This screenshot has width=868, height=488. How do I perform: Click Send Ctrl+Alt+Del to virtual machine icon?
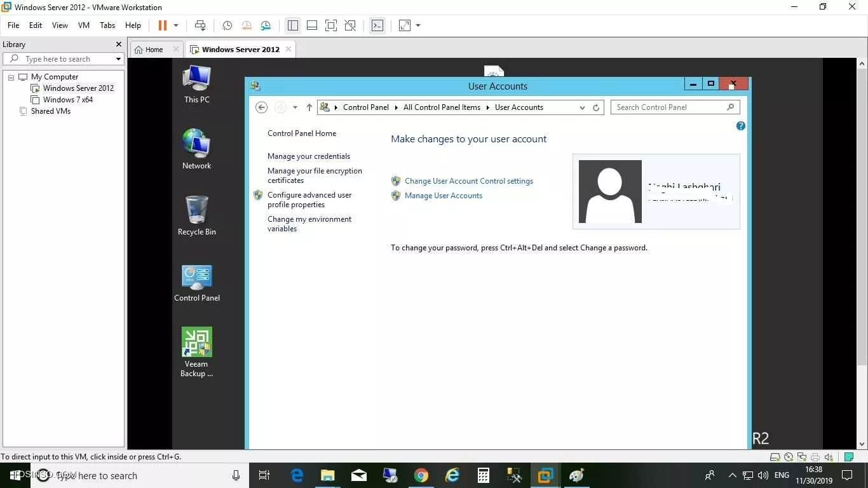click(x=200, y=25)
